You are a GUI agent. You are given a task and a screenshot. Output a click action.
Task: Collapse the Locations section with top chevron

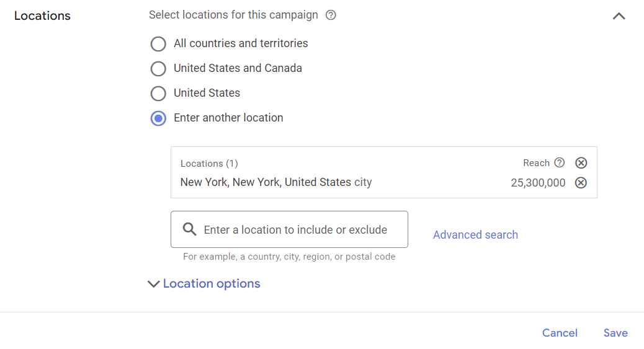(619, 16)
